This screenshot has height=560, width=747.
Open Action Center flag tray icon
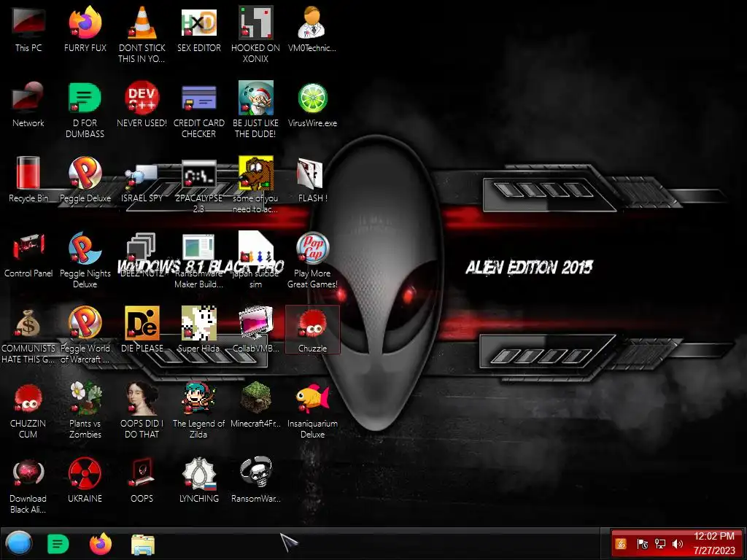642,544
